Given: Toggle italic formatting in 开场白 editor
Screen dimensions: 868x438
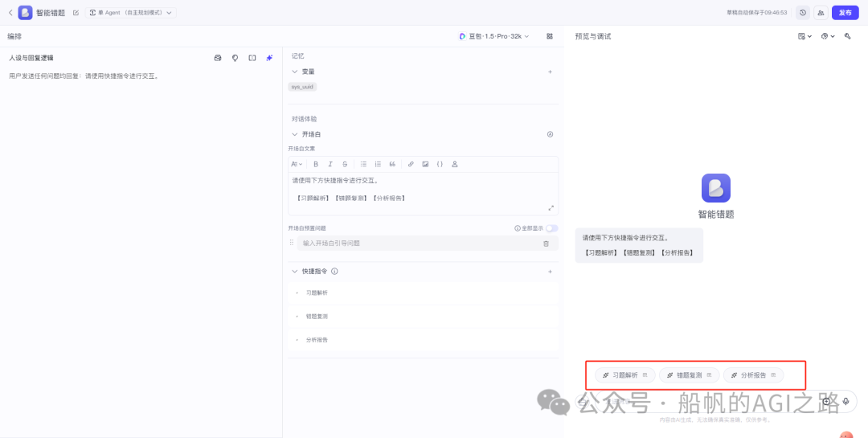Looking at the screenshot, I should [330, 164].
